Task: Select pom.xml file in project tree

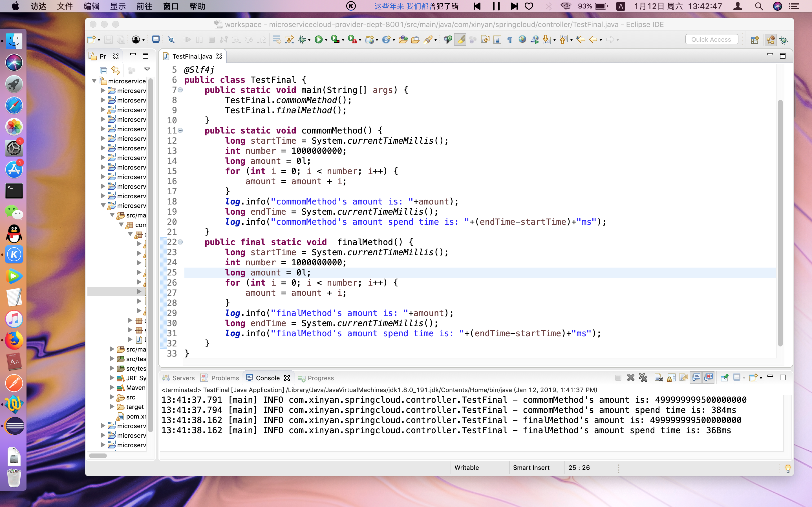Action: click(135, 416)
